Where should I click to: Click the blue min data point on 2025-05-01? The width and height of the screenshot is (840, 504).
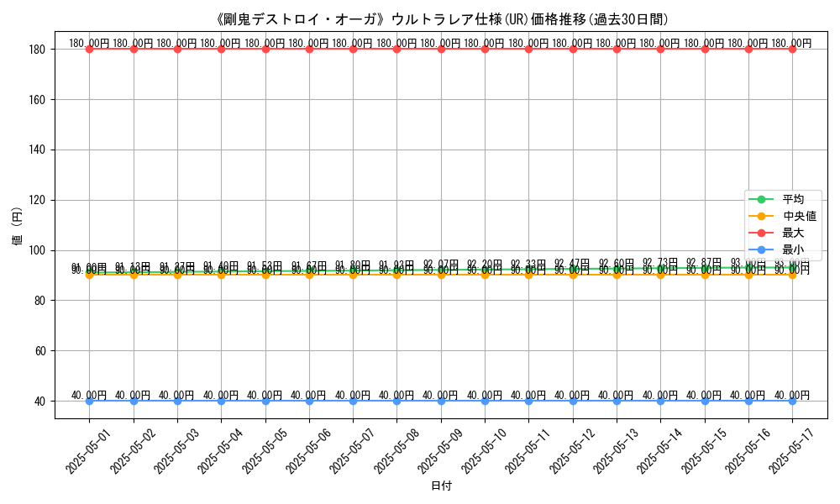tap(90, 402)
